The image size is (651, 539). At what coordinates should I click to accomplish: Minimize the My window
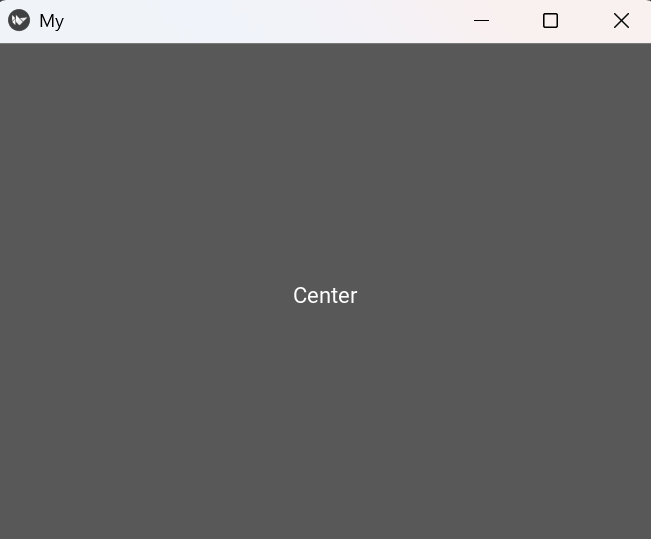(x=481, y=20)
